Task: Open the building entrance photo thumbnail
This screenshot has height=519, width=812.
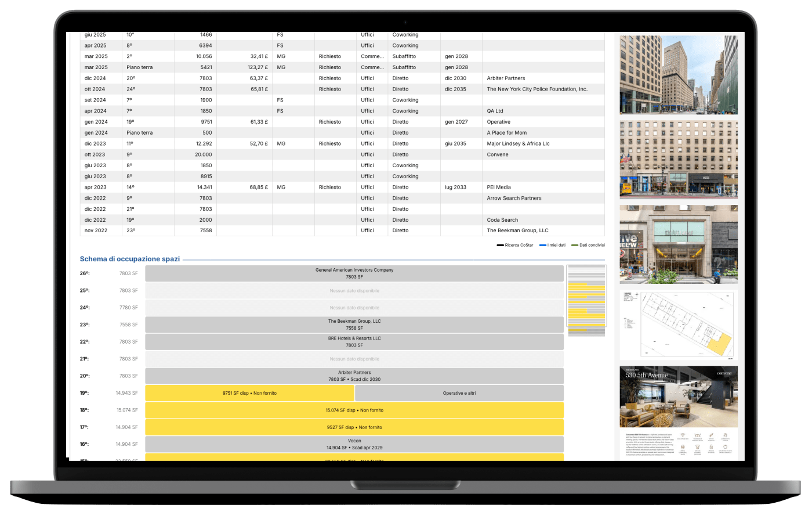Action: coord(679,244)
